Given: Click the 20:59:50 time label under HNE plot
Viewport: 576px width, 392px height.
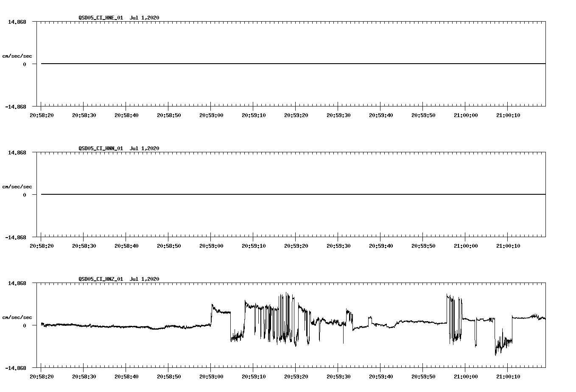Looking at the screenshot, I should (x=423, y=115).
